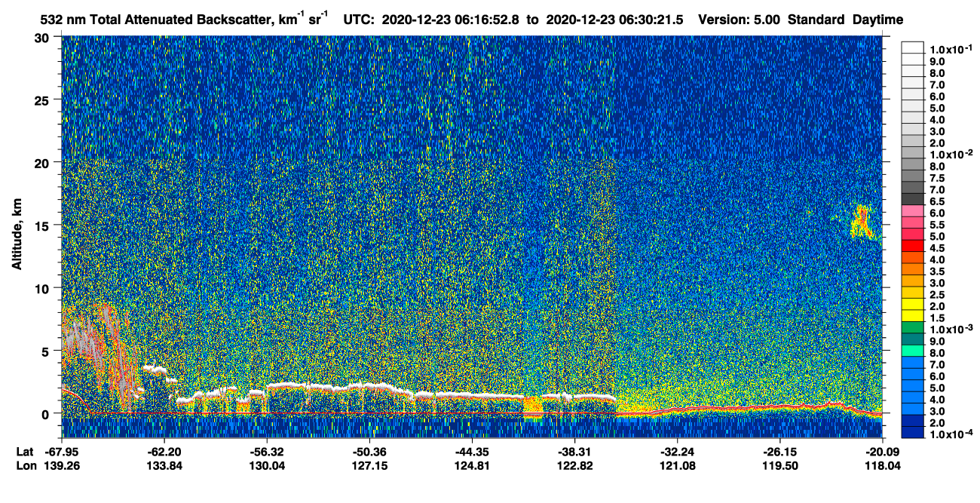Click the color bar label '3.5'
This screenshot has width=980, height=503.
pos(937,271)
